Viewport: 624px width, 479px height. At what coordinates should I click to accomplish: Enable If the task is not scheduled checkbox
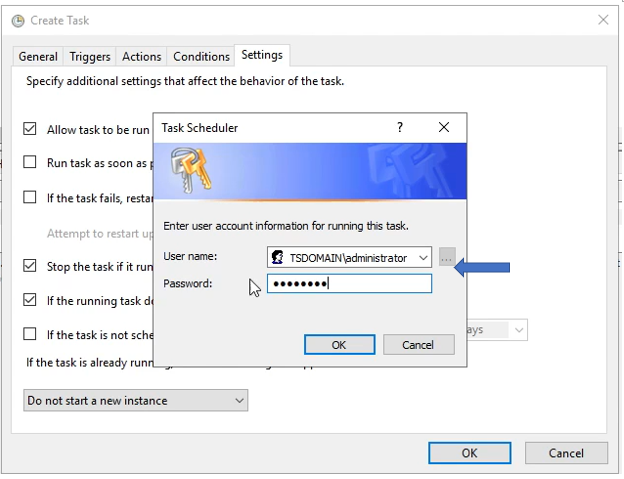29,334
